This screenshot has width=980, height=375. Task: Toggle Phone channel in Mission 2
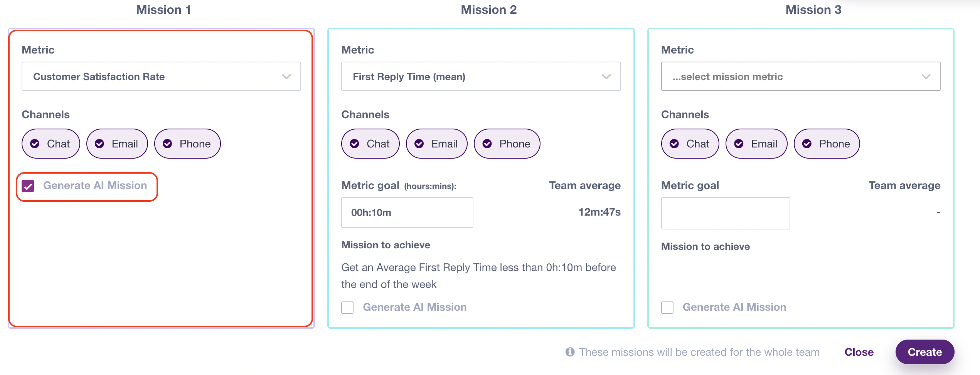507,144
